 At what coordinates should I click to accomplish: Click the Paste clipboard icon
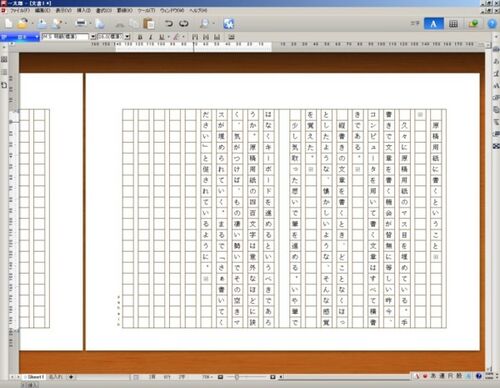pyautogui.click(x=149, y=24)
